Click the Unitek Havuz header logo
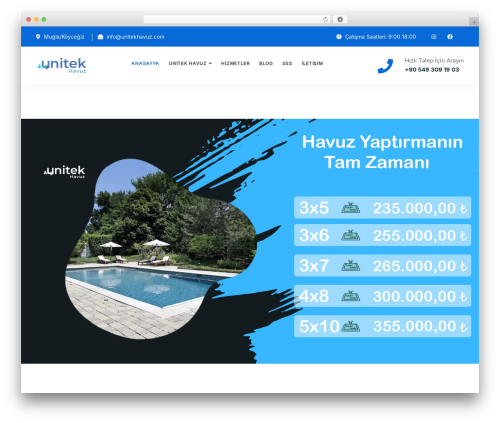Screen dimensions: 500x423 pyautogui.click(x=62, y=65)
